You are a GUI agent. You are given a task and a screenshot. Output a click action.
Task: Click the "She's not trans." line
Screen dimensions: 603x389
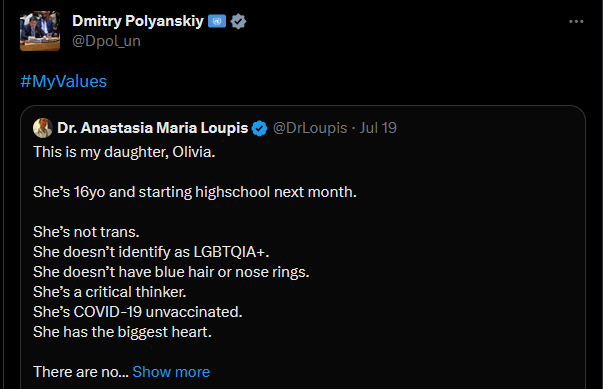pos(86,232)
